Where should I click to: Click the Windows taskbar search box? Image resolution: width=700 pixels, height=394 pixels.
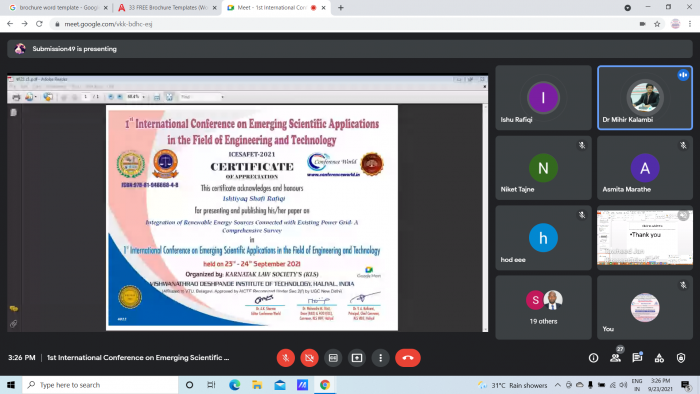point(100,385)
